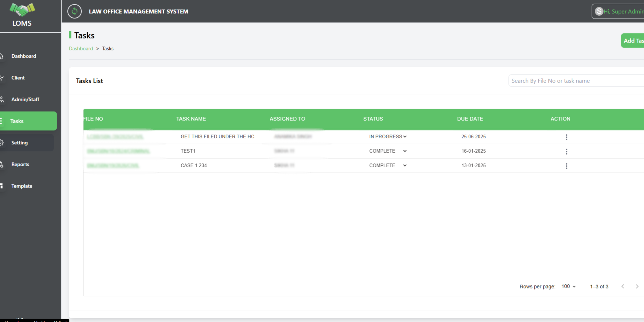The image size is (644, 322).
Task: Open action menu for TEST1 task
Action: (x=566, y=151)
